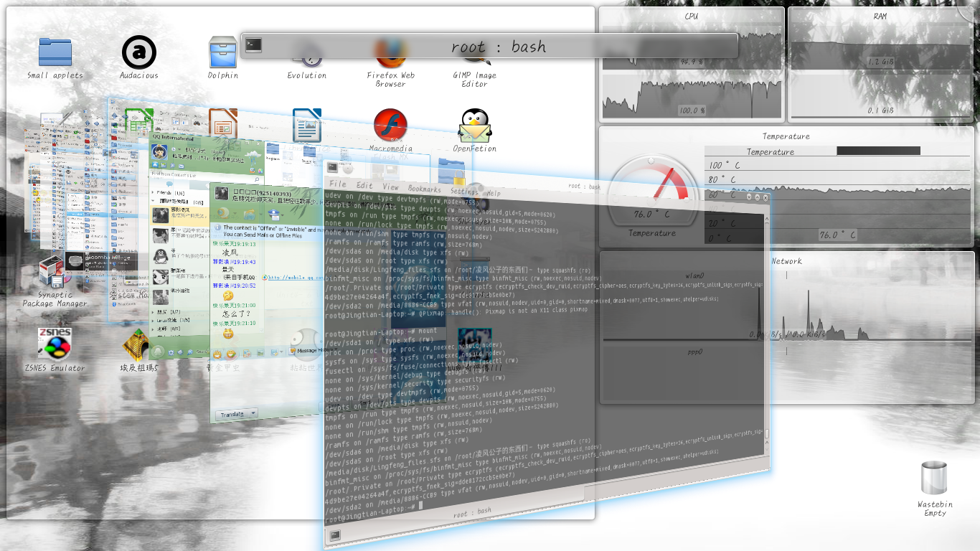Screen dimensions: 980x551
Task: Open the terminal Settings menu
Action: 465,192
